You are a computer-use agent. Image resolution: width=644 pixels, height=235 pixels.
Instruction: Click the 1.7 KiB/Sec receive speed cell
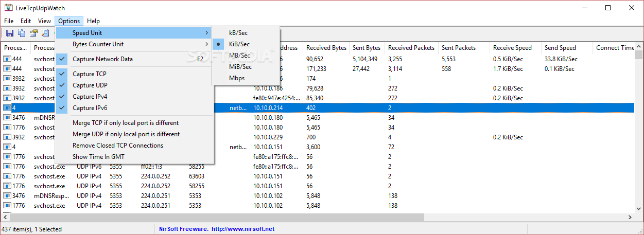[508, 69]
